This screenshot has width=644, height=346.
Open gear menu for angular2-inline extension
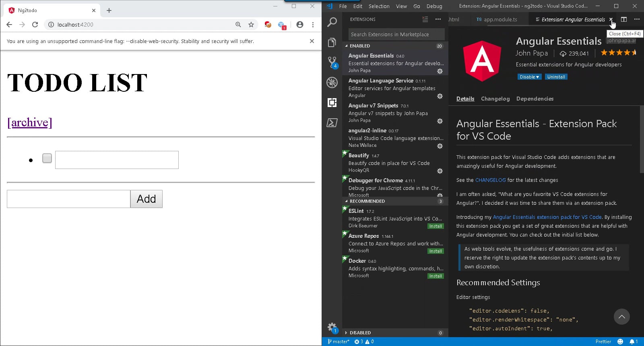[440, 146]
